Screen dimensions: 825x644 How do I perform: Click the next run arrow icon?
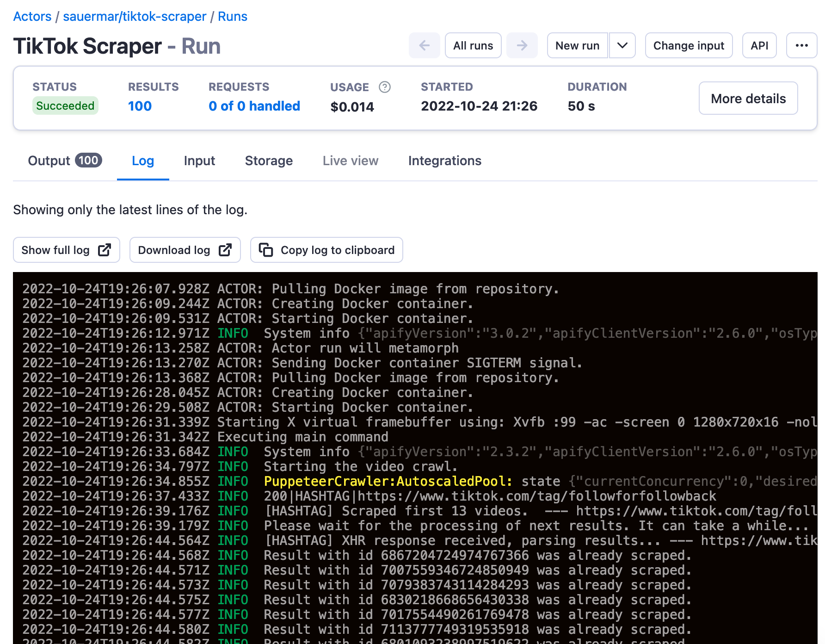coord(522,45)
